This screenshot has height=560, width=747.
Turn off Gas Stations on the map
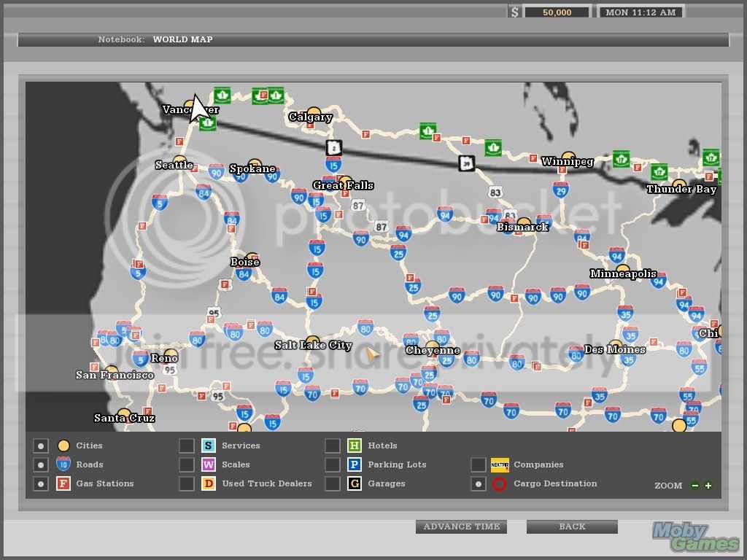tap(41, 484)
